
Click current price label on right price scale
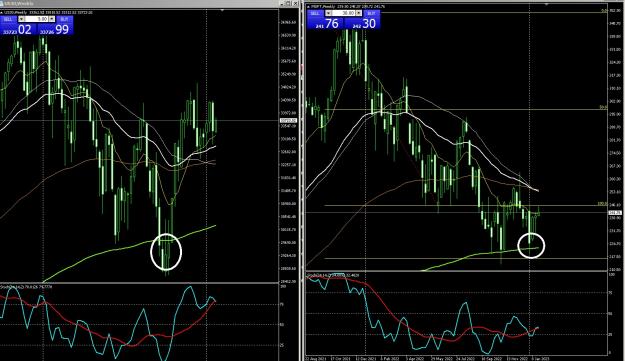coord(615,213)
